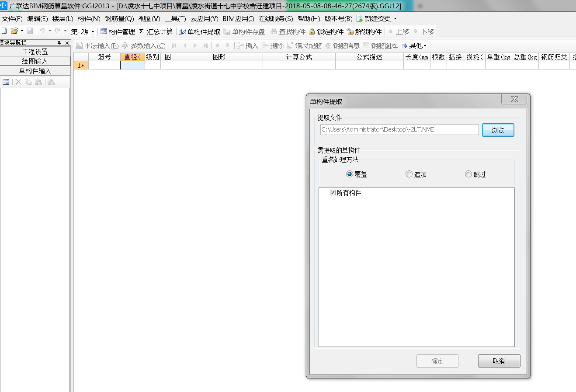Switch to 单构件输入 navigation tab
Viewport: 576px width, 392px height.
click(35, 71)
